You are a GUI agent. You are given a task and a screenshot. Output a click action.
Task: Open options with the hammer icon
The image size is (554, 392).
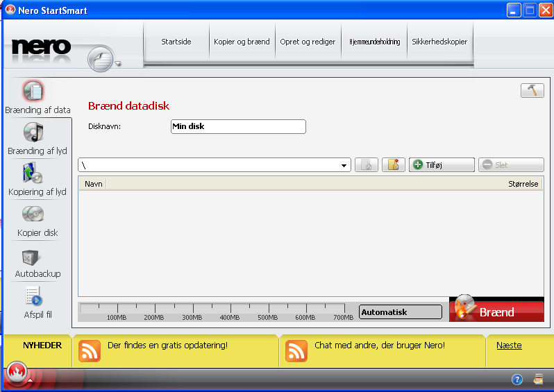[x=532, y=91]
